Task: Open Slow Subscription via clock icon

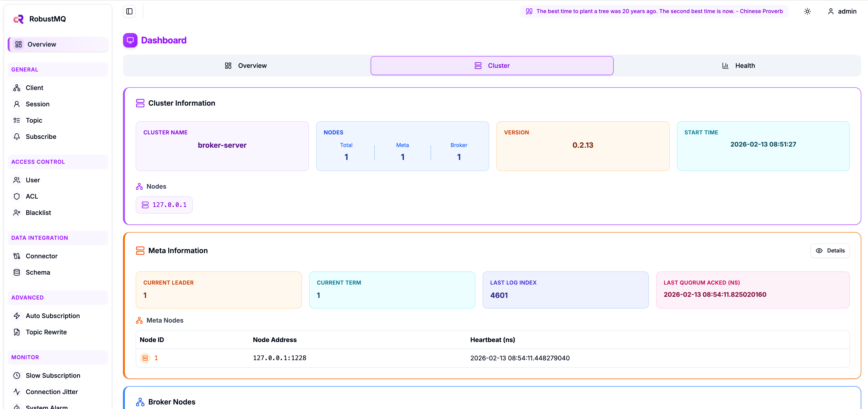Action: (17, 375)
